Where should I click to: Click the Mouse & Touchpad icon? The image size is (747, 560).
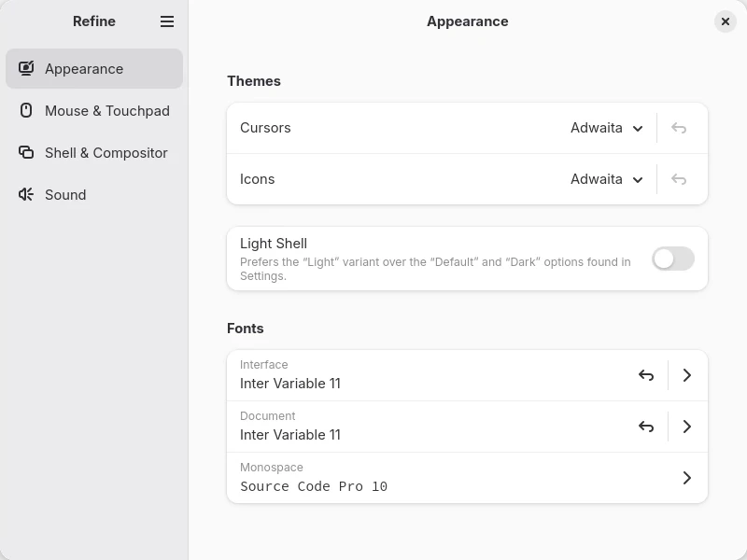pyautogui.click(x=26, y=110)
